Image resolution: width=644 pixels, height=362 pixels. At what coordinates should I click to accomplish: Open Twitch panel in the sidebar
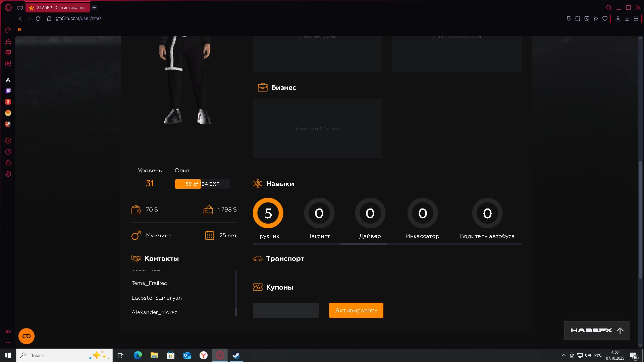8,91
